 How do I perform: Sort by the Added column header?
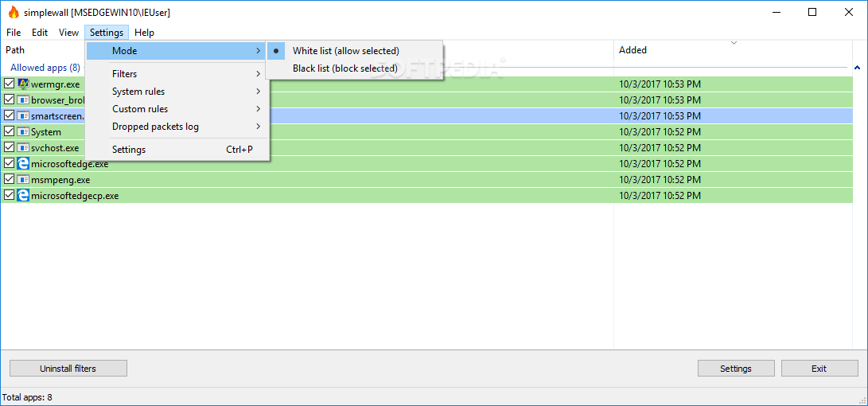[733, 50]
